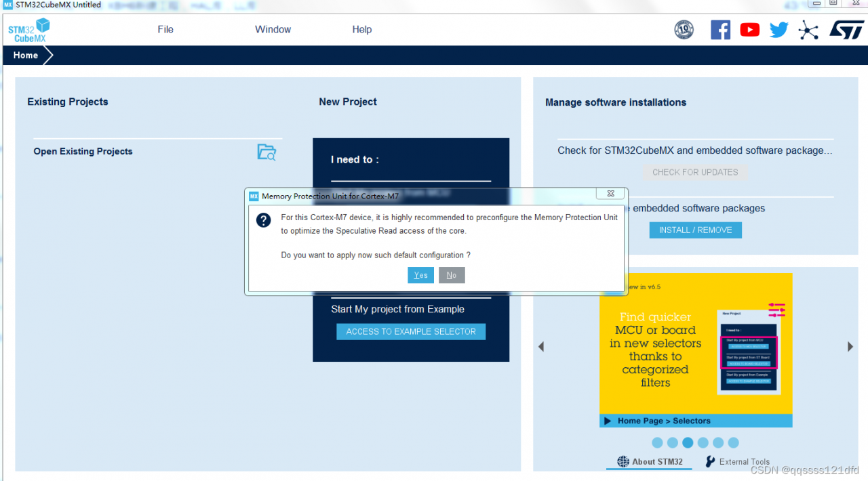The image size is (868, 481).
Task: Click the I need to : label
Action: click(x=355, y=159)
